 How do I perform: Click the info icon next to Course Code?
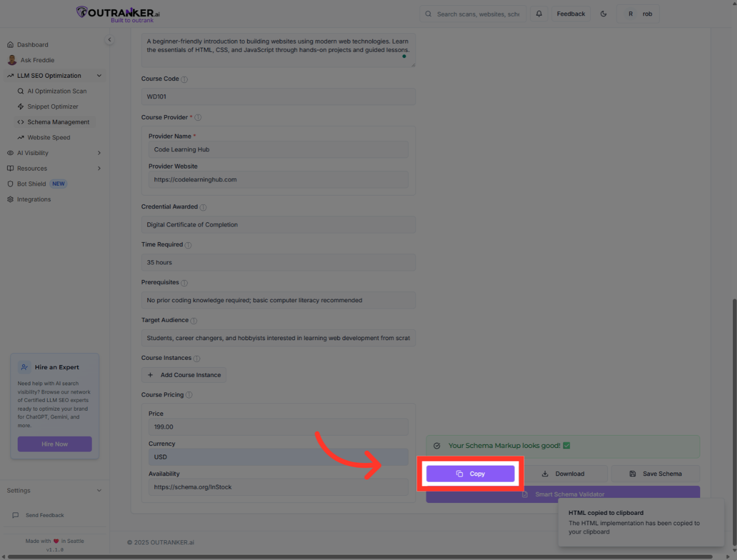185,79
